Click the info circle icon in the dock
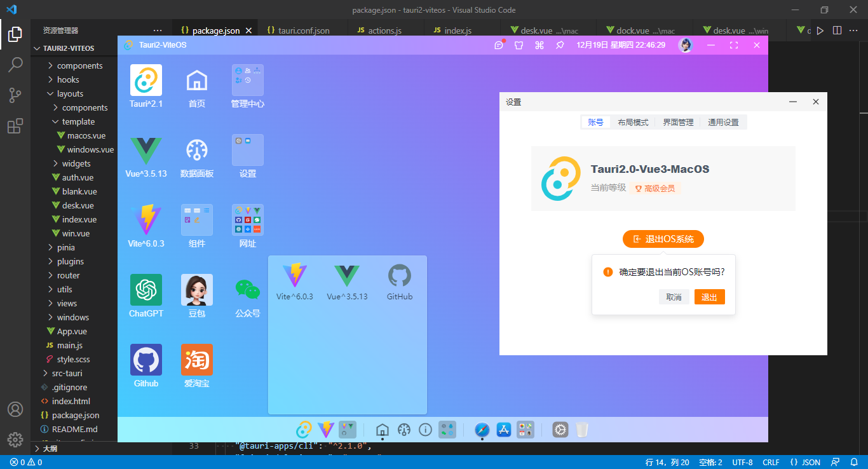The image size is (868, 469). coord(426,430)
